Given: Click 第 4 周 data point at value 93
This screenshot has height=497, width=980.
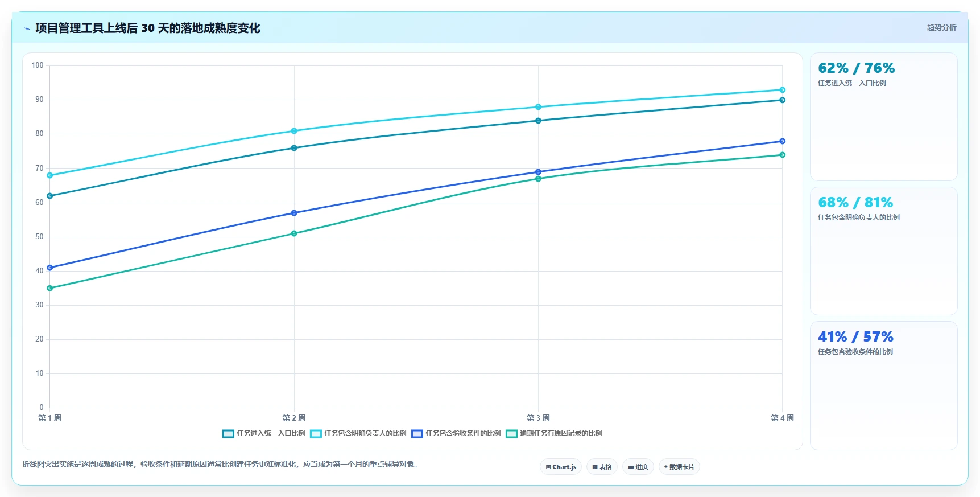Looking at the screenshot, I should click(x=782, y=90).
